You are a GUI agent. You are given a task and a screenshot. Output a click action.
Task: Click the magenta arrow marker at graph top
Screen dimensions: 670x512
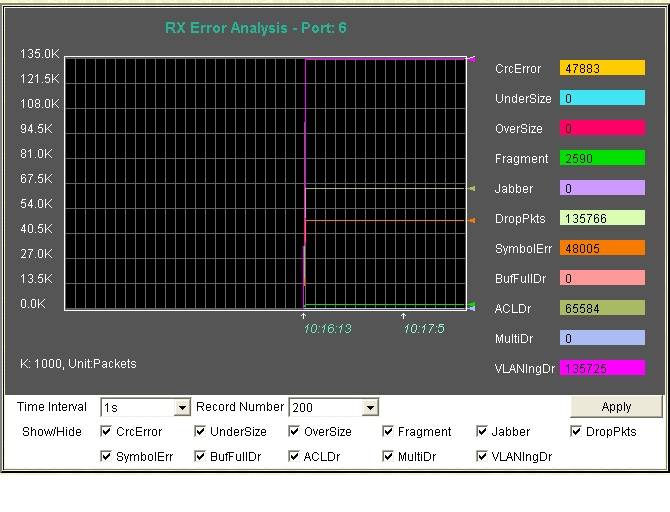point(472,59)
